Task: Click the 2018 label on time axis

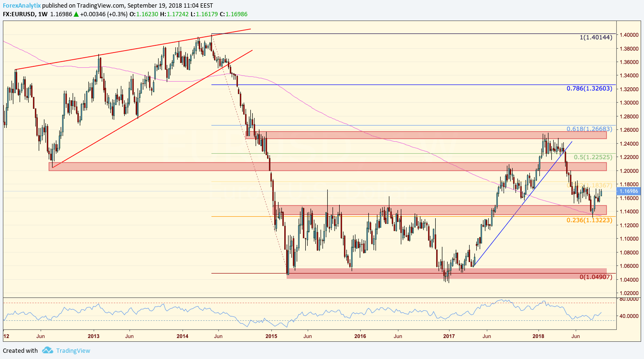Action: pyautogui.click(x=538, y=336)
